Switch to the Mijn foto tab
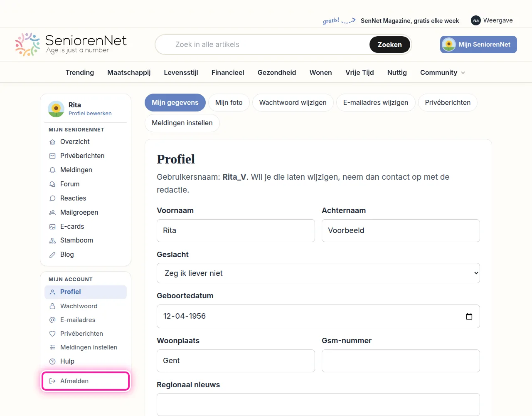This screenshot has width=532, height=416. (x=229, y=103)
